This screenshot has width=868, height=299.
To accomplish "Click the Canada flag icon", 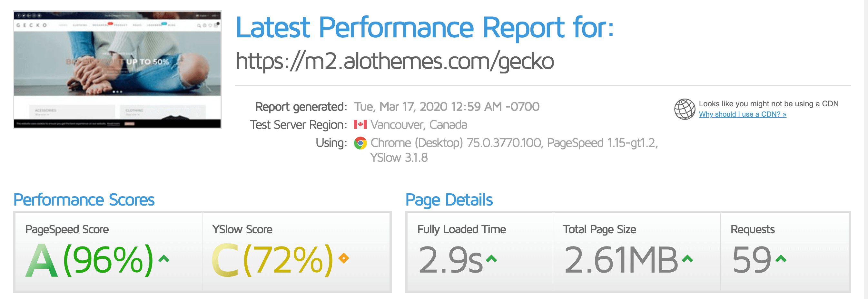I will (360, 125).
